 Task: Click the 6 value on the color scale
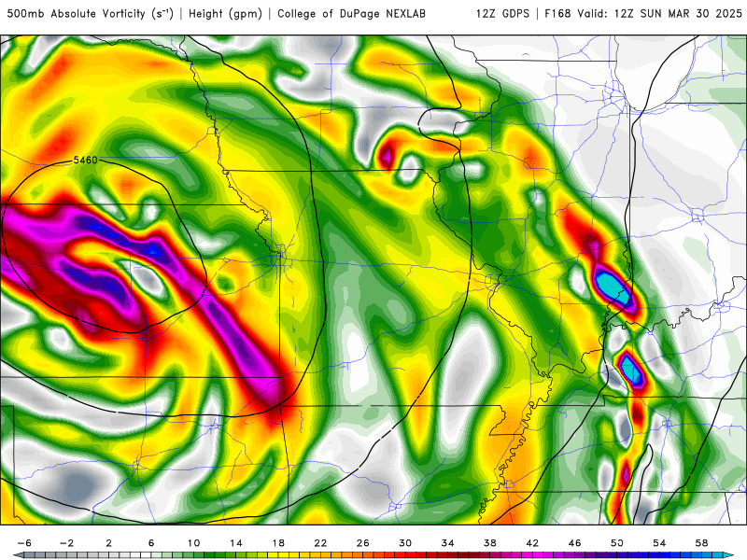click(x=151, y=543)
